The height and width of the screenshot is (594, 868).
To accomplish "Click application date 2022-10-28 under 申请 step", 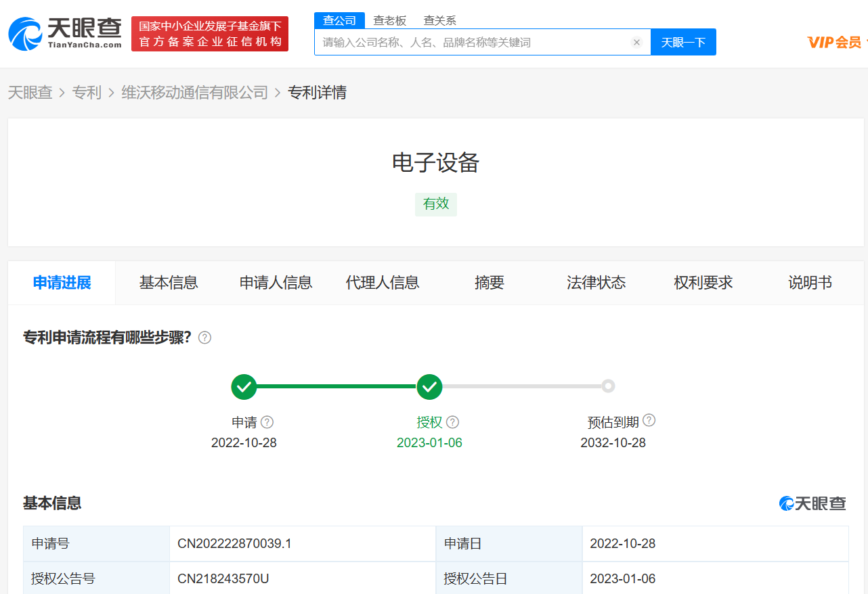I will tap(244, 443).
